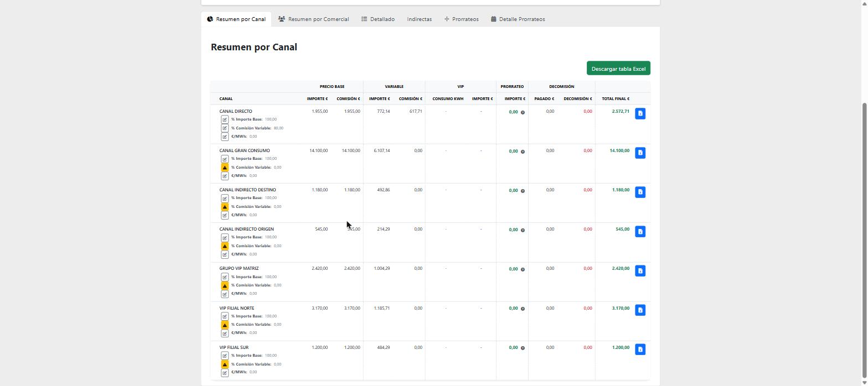Click warning icon in CANAL INDIRECTO DESTINO row
The height and width of the screenshot is (386, 868).
pos(225,207)
